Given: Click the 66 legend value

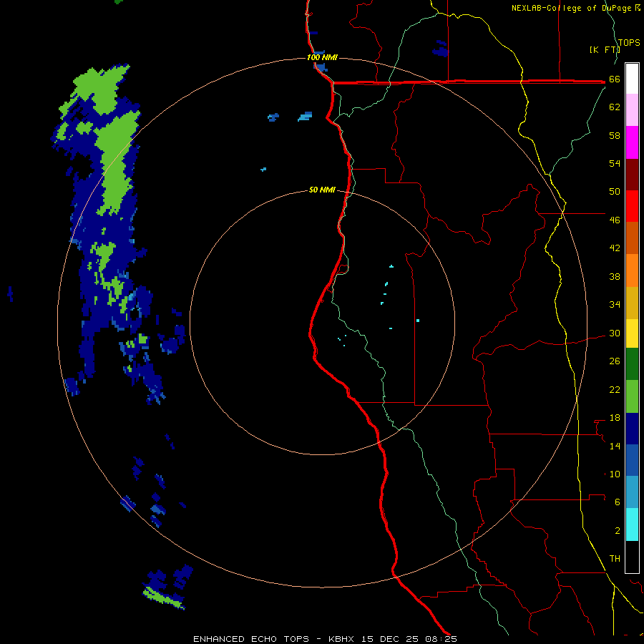Looking at the screenshot, I should [x=615, y=79].
